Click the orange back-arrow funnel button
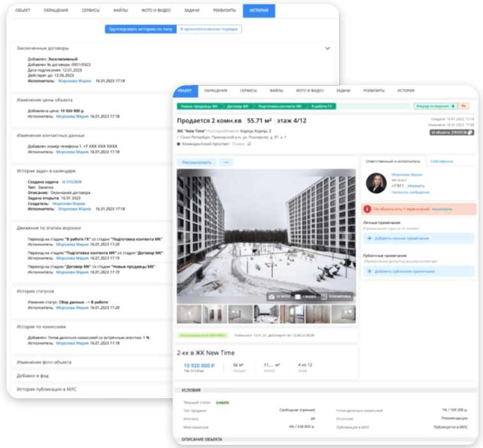This screenshot has height=448, width=483. (x=464, y=106)
